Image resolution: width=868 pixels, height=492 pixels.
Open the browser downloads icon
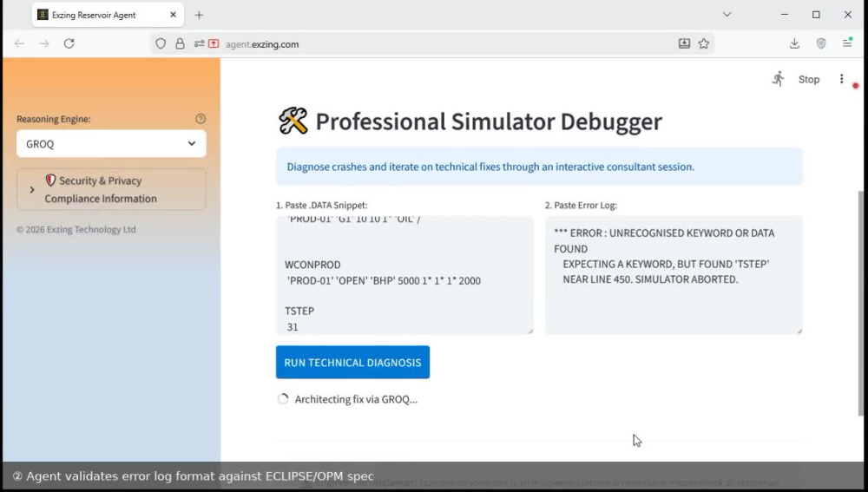[794, 43]
